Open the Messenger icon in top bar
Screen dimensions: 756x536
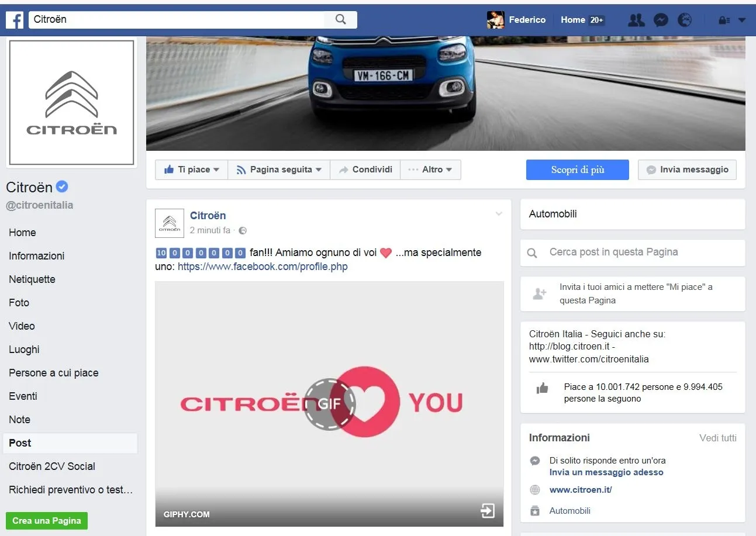(x=661, y=20)
